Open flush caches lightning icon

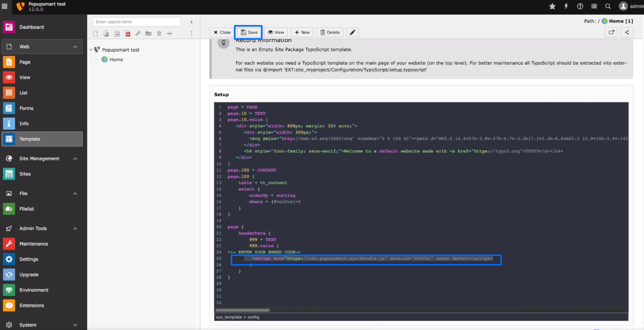click(x=566, y=6)
